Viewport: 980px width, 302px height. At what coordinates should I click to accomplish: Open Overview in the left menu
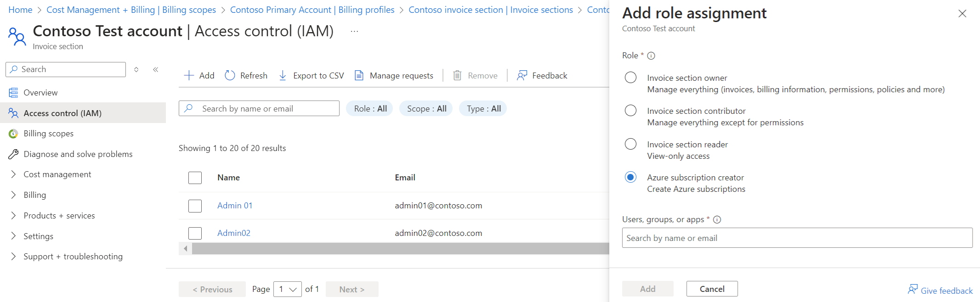tap(40, 93)
